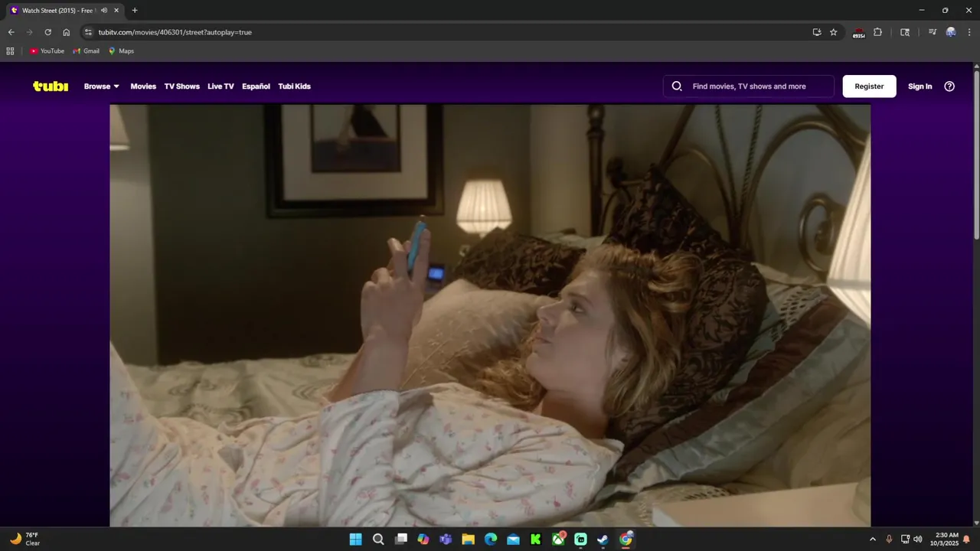Image resolution: width=980 pixels, height=551 pixels.
Task: Open the Tubi help question-mark icon
Action: pyautogui.click(x=949, y=86)
